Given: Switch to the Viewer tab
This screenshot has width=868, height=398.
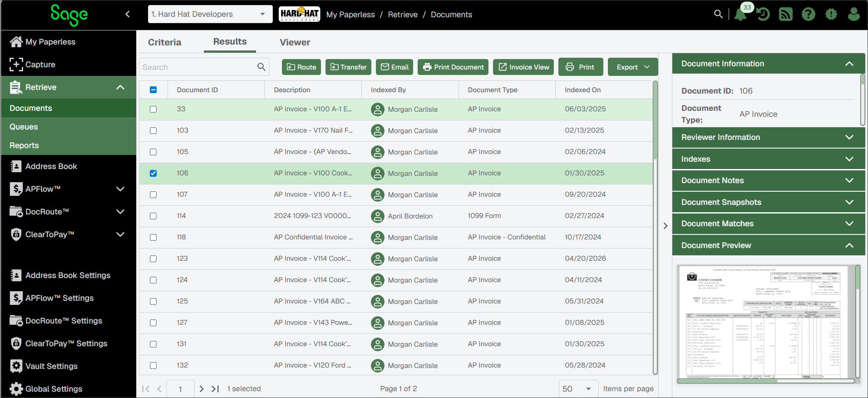Looking at the screenshot, I should (x=295, y=42).
